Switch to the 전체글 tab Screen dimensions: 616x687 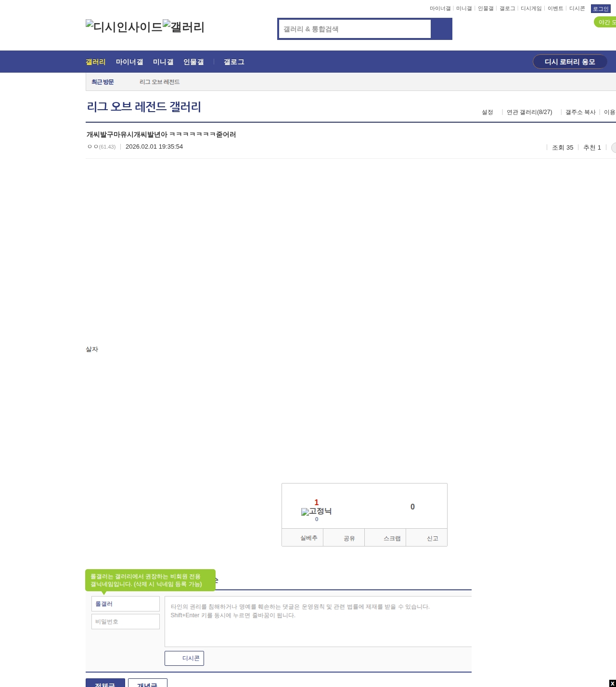coord(105,683)
